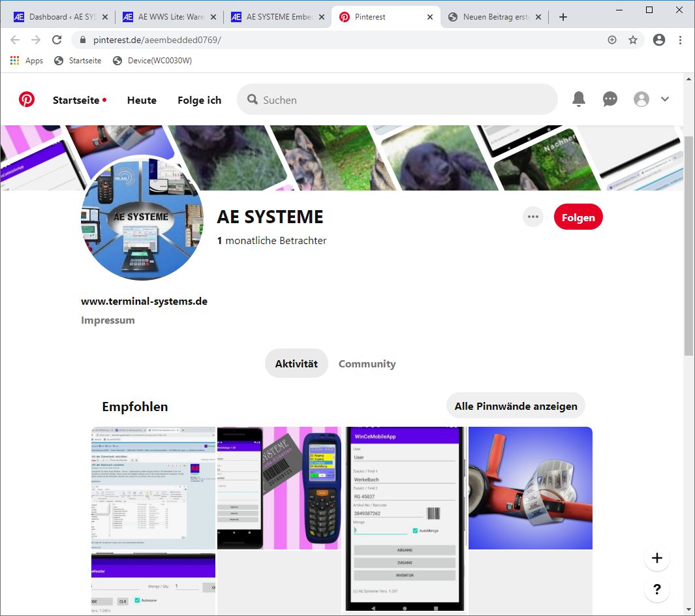Bookmark this page with the star icon
This screenshot has width=695, height=616.
coord(633,40)
